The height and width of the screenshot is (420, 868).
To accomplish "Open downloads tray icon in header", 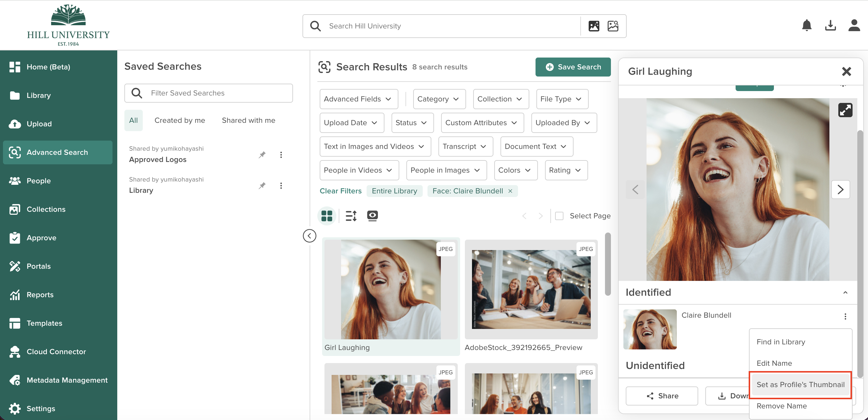I will [x=830, y=26].
